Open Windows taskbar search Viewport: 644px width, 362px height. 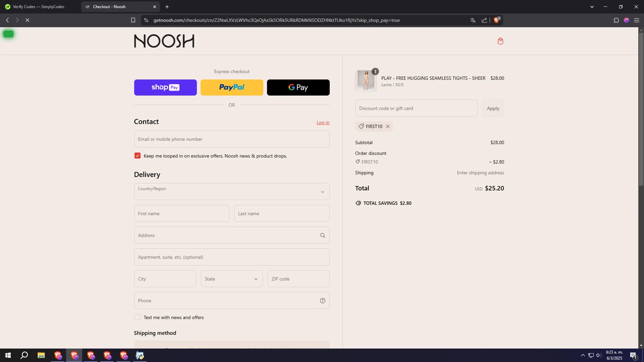[x=24, y=355]
